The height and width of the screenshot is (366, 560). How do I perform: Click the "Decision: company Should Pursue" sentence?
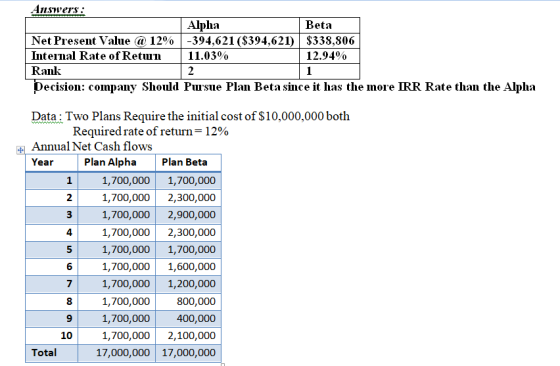point(285,87)
